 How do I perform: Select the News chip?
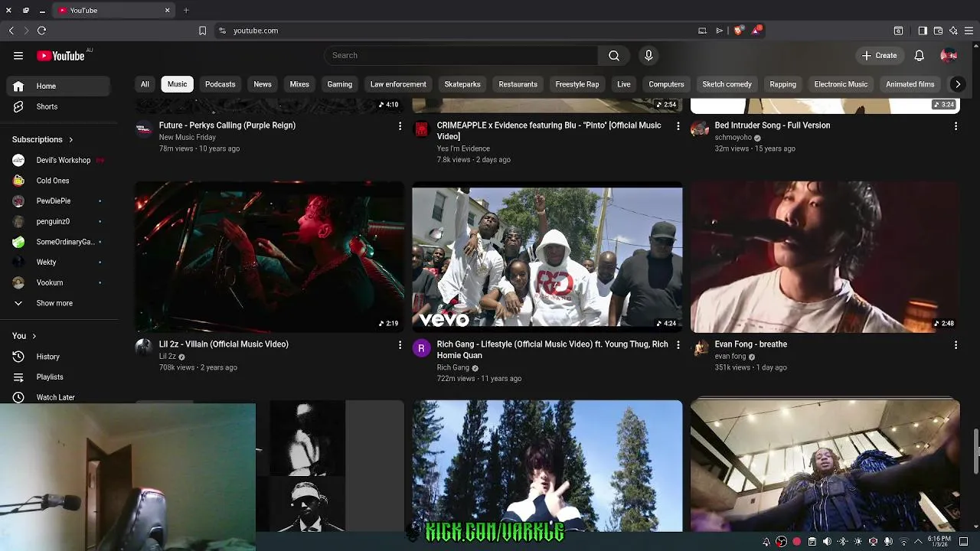(263, 84)
